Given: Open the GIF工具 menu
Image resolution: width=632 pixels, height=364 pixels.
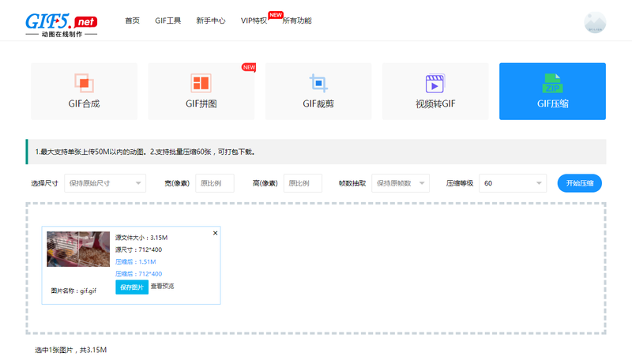Looking at the screenshot, I should 168,21.
